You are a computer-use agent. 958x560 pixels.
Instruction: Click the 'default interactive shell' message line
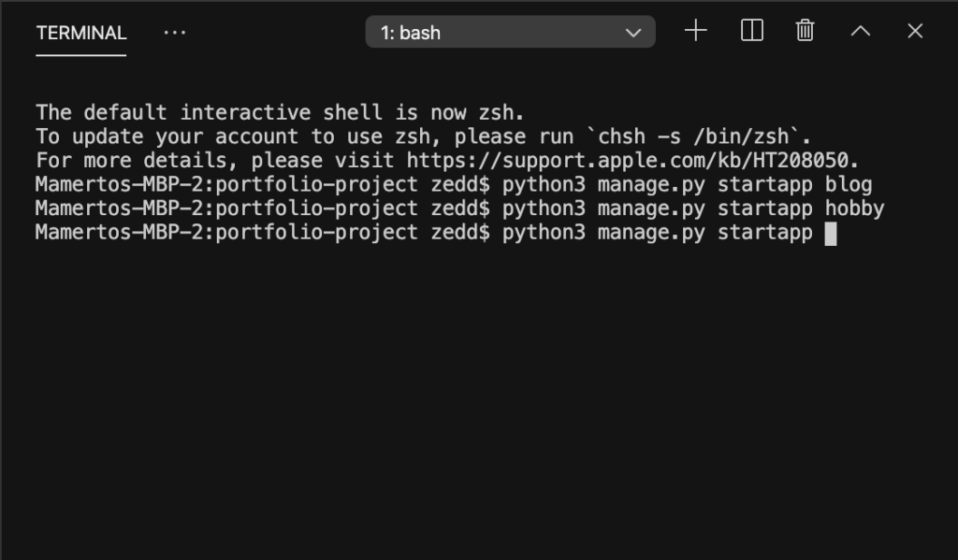280,112
